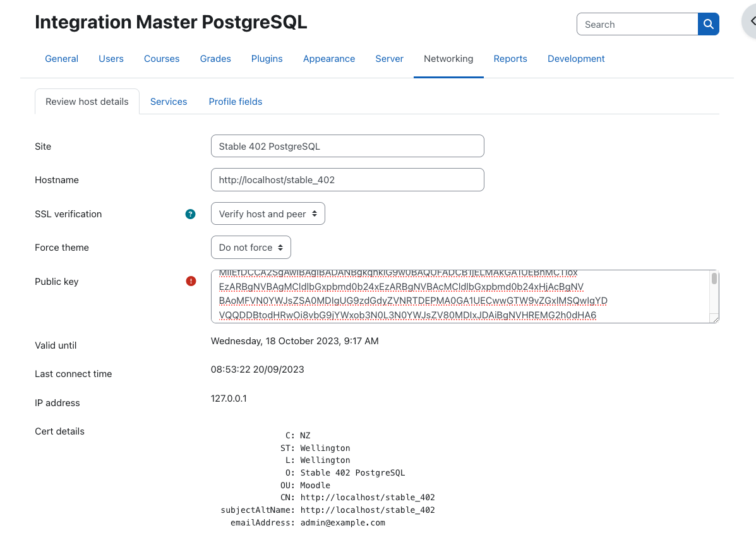Click the blue search magnifier button

click(x=708, y=24)
